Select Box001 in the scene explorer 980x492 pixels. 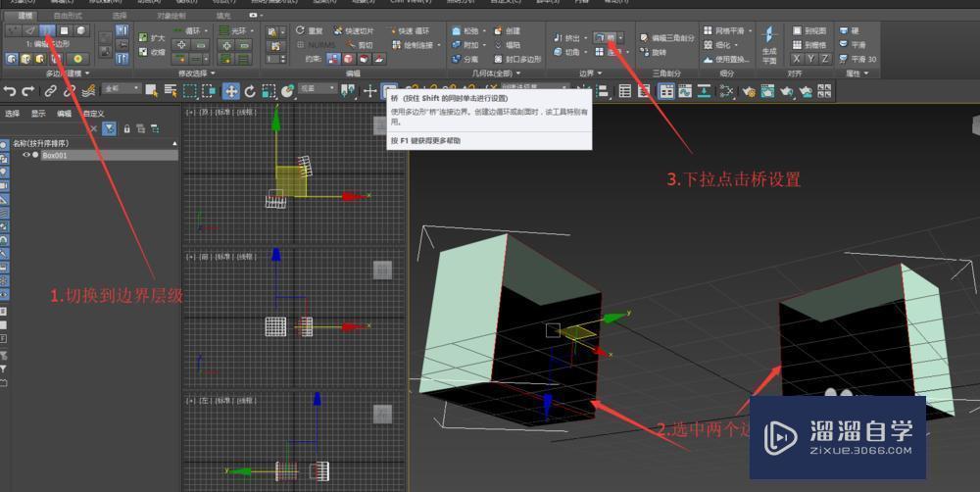tap(55, 155)
